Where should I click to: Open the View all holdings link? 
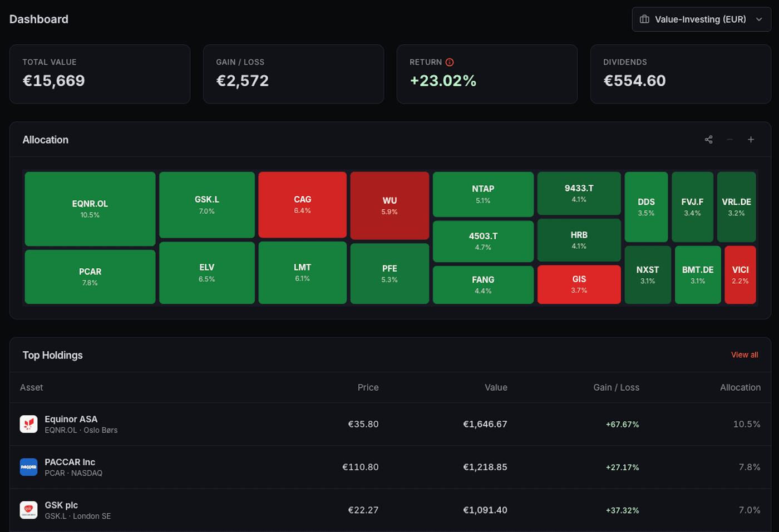(745, 355)
